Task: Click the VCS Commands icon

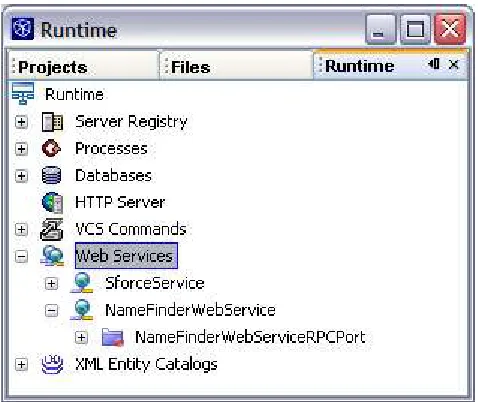Action: 52,229
